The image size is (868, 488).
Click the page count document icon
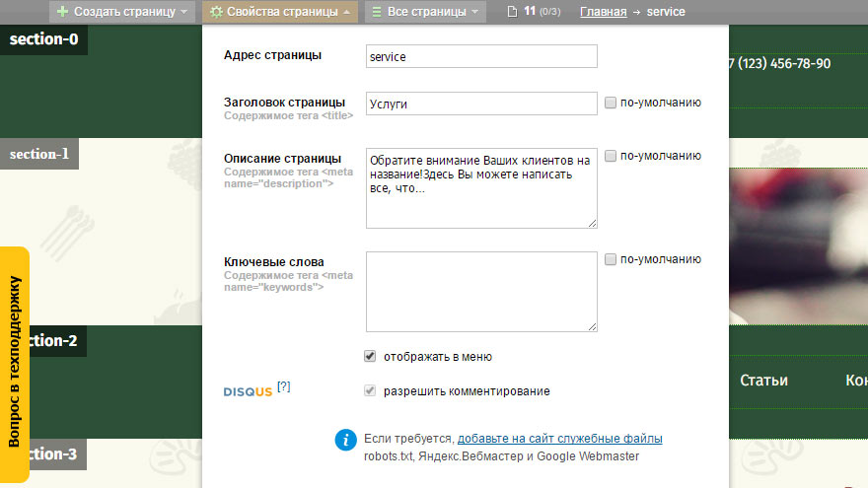pyautogui.click(x=511, y=12)
